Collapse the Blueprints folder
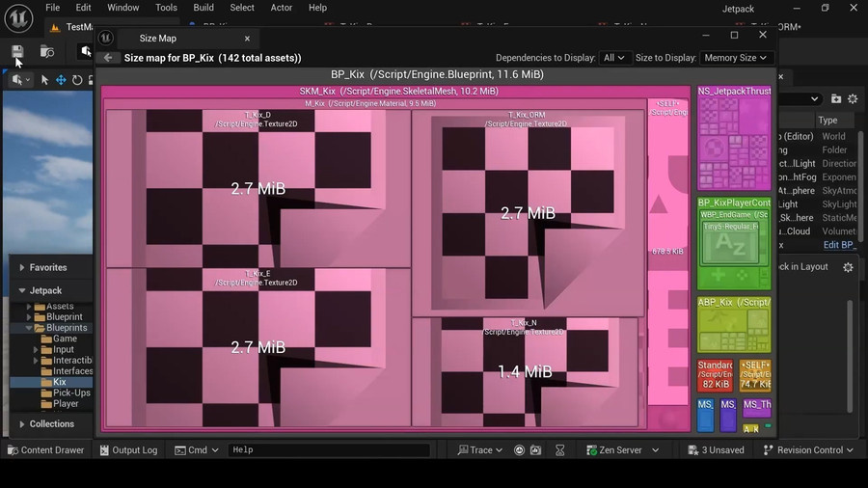The width and height of the screenshot is (868, 488). coord(29,328)
